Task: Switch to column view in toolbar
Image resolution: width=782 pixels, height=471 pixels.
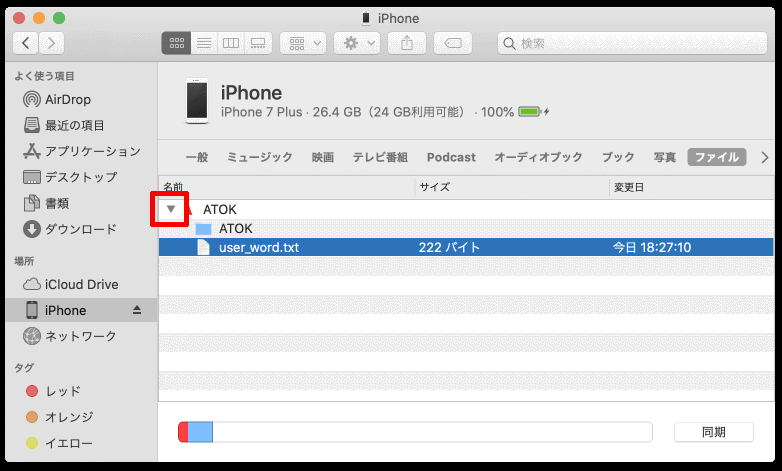Action: (231, 43)
